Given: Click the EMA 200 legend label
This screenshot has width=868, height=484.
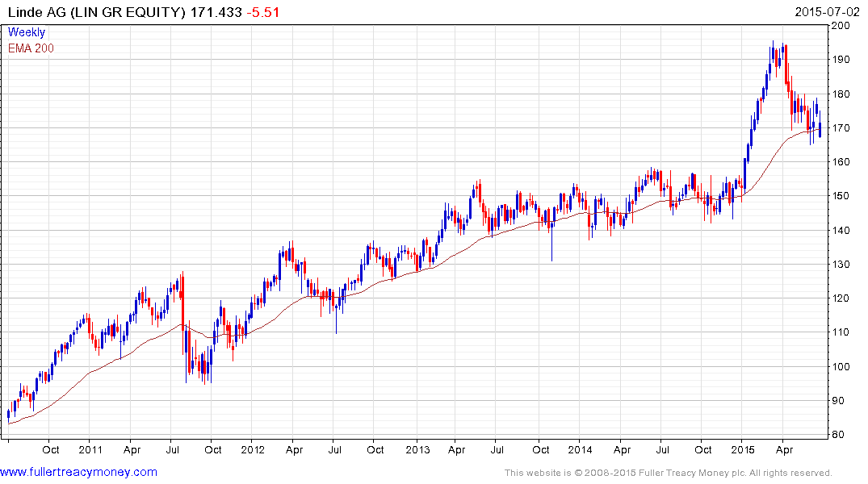Looking at the screenshot, I should point(31,48).
